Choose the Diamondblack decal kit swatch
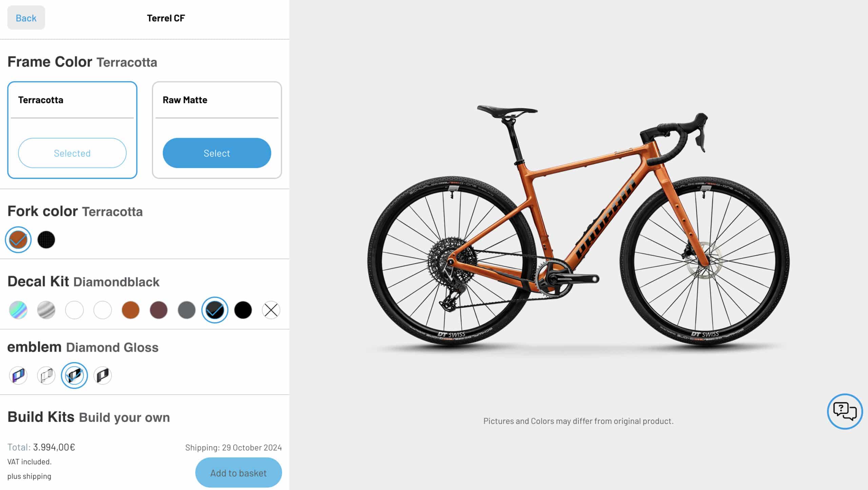The height and width of the screenshot is (490, 868). 215,310
